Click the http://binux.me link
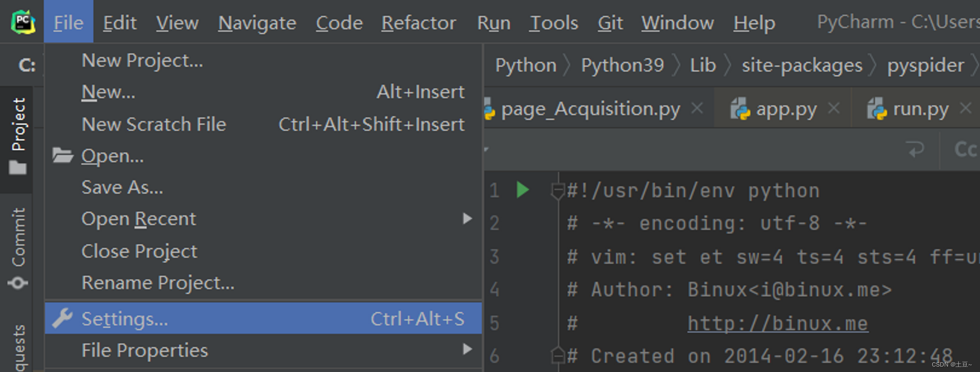 [x=778, y=324]
